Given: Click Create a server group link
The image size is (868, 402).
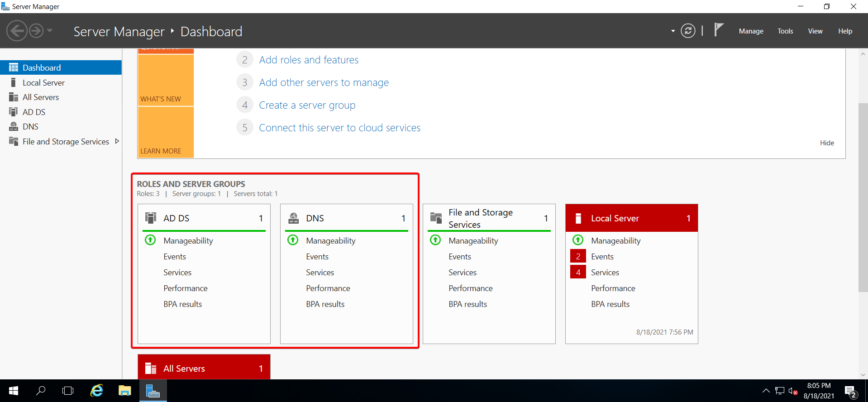Looking at the screenshot, I should pos(307,105).
